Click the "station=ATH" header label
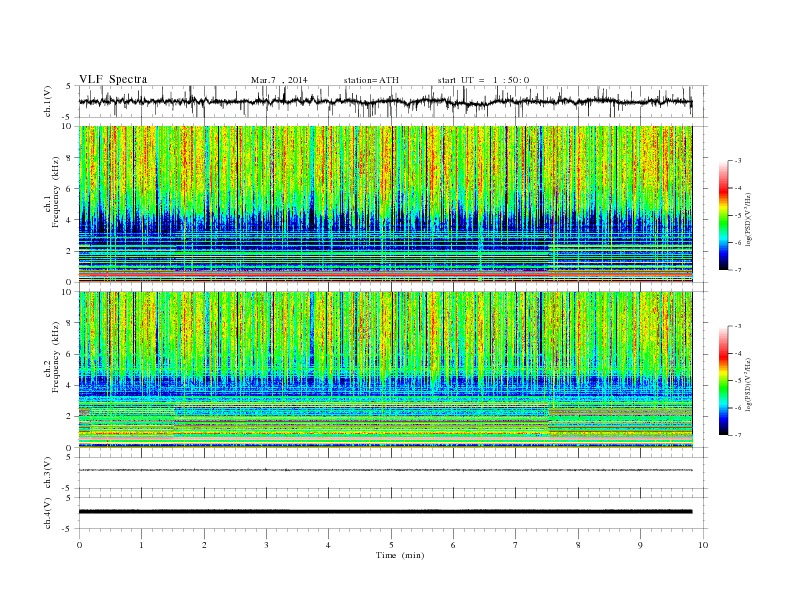Screen dimensions: 792x612 (371, 80)
